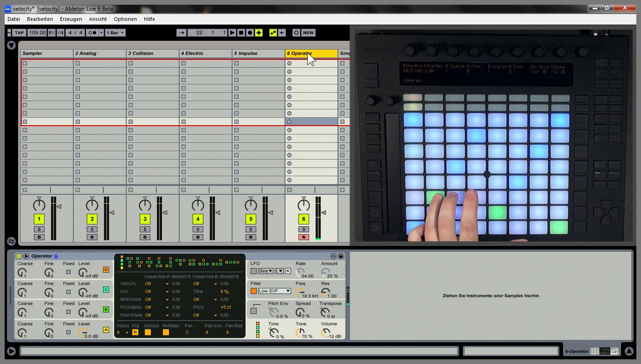Click the NEW scene button
Viewport: 641px width, 364px height.
[x=308, y=32]
